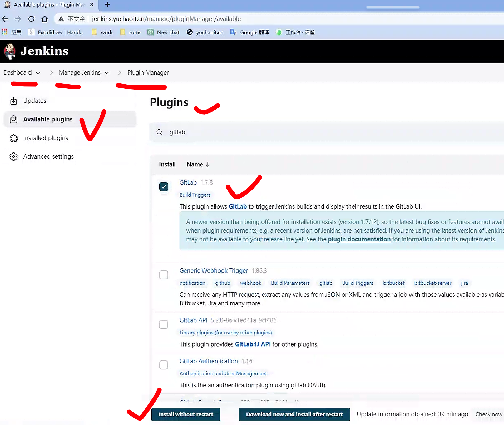The image size is (504, 425).
Task: Open the Available plugins section
Action: click(x=48, y=119)
